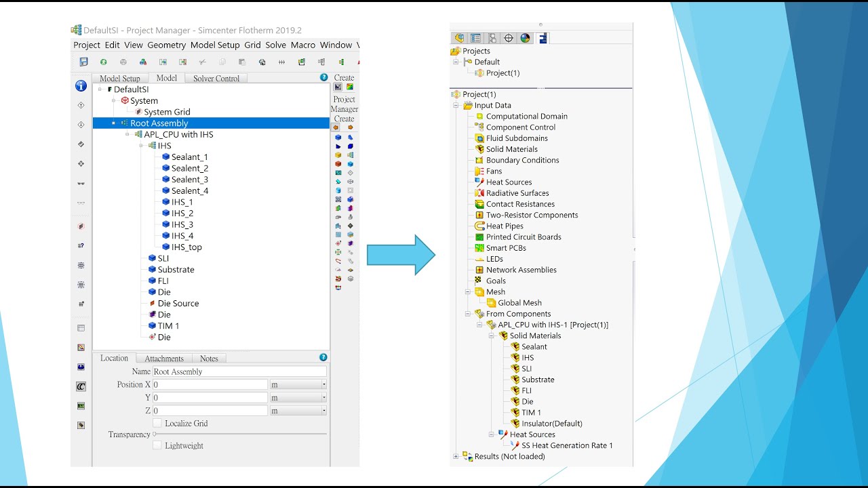Collapse the Mesh node in right tree
Image resolution: width=868 pixels, height=488 pixels.
click(x=468, y=292)
